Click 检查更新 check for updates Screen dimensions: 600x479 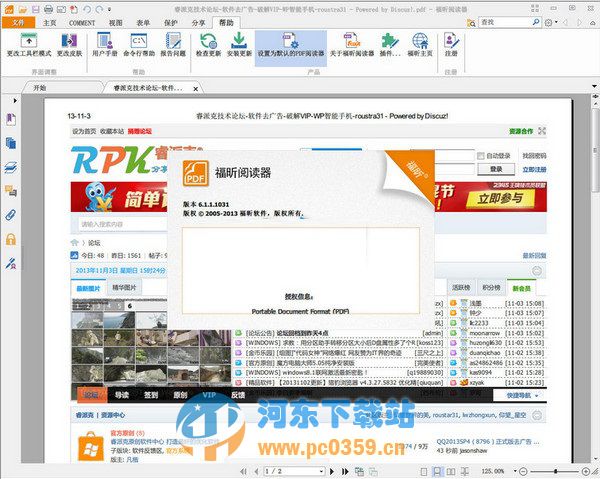[x=209, y=45]
